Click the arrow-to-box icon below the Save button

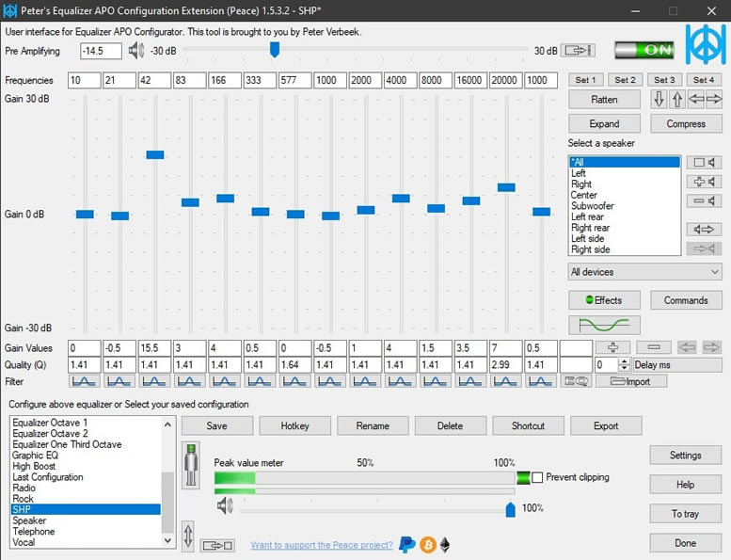click(x=217, y=545)
